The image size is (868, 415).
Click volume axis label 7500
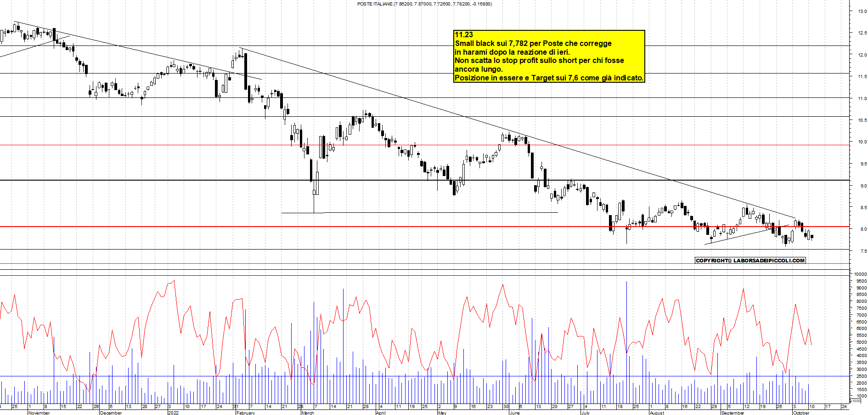(x=862, y=308)
